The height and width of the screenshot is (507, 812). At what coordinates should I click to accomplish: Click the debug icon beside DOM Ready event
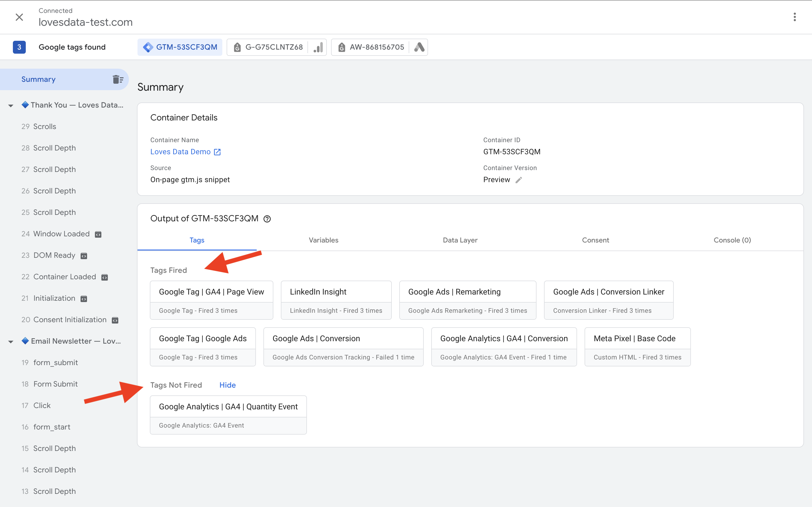84,255
